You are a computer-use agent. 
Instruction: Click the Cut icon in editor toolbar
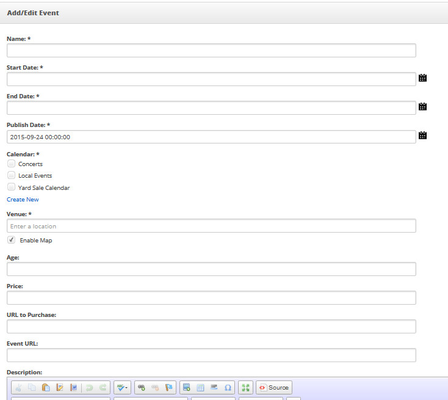click(18, 387)
